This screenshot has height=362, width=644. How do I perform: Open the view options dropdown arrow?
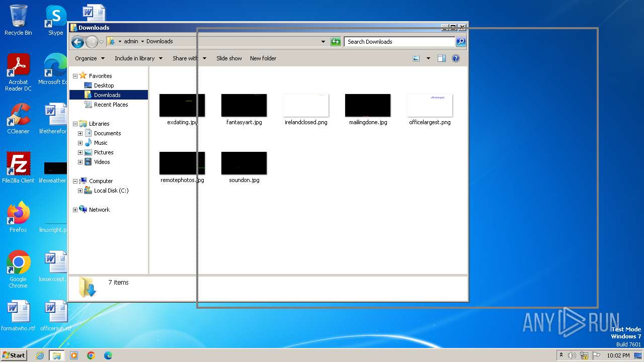pos(428,58)
